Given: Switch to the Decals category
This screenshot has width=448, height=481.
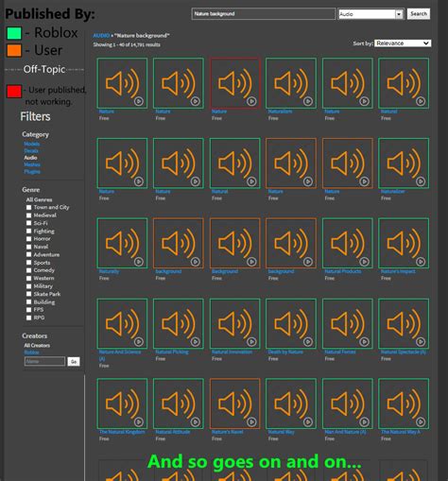Looking at the screenshot, I should [31, 151].
